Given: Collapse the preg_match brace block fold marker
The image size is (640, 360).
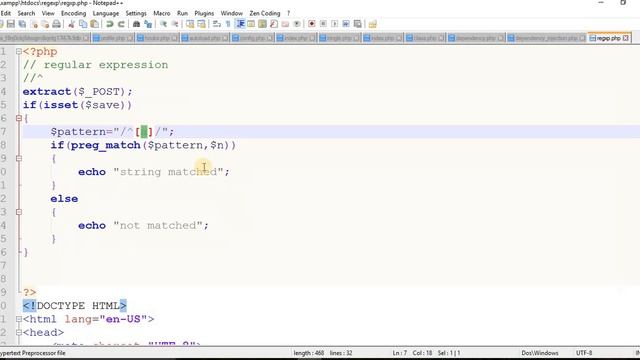Looking at the screenshot, I should (19, 158).
